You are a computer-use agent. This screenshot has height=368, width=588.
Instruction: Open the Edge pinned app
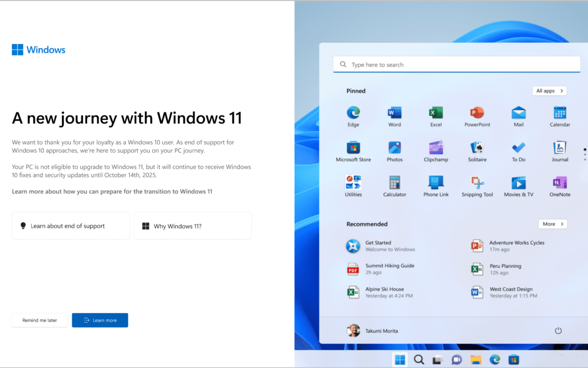[353, 117]
